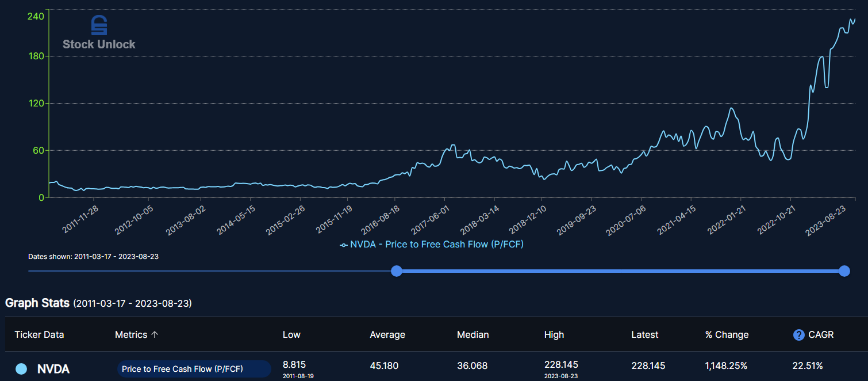Screen dimensions: 868x381
Task: Click the 2011-11-28 x-axis label
Action: [x=80, y=219]
